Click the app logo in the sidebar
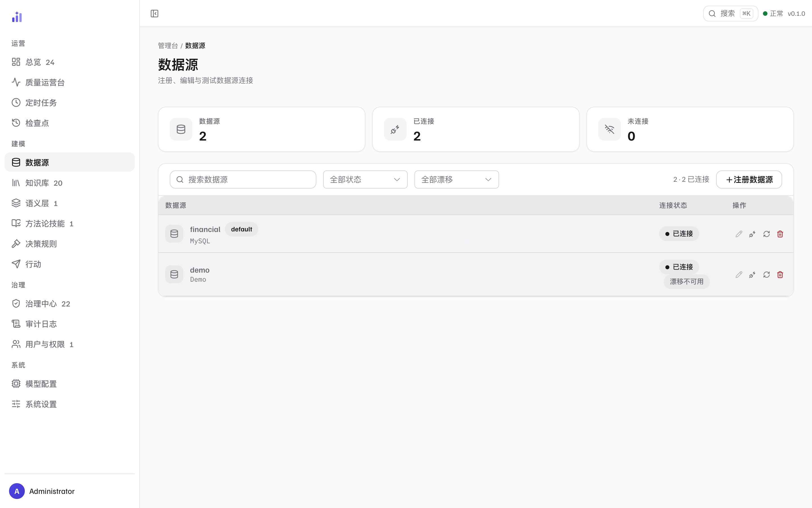 click(x=17, y=17)
